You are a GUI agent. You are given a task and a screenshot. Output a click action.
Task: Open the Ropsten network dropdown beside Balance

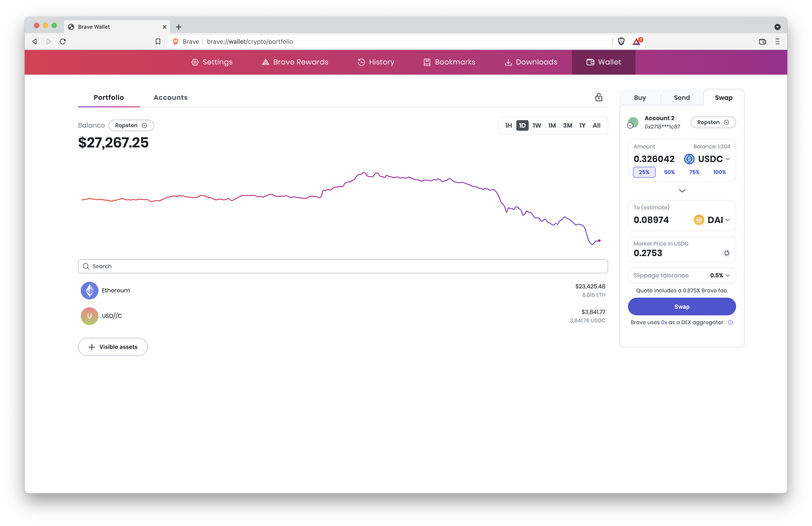pyautogui.click(x=131, y=125)
